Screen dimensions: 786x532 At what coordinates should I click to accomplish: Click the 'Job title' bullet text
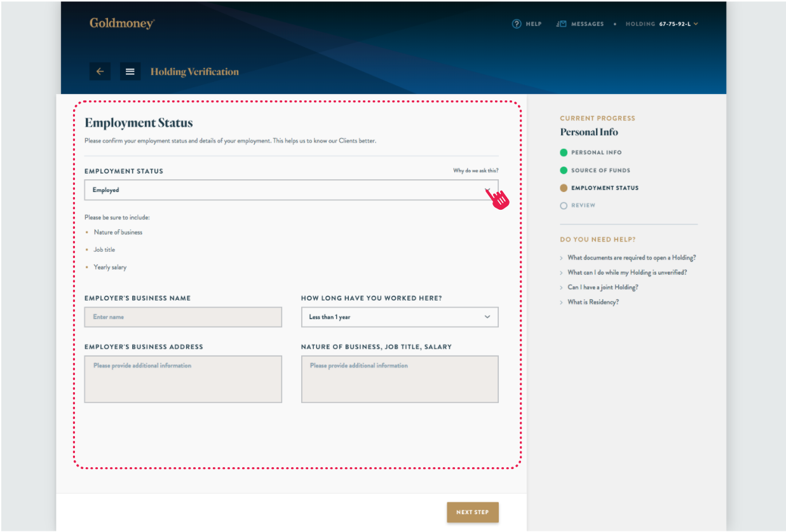[x=104, y=250]
